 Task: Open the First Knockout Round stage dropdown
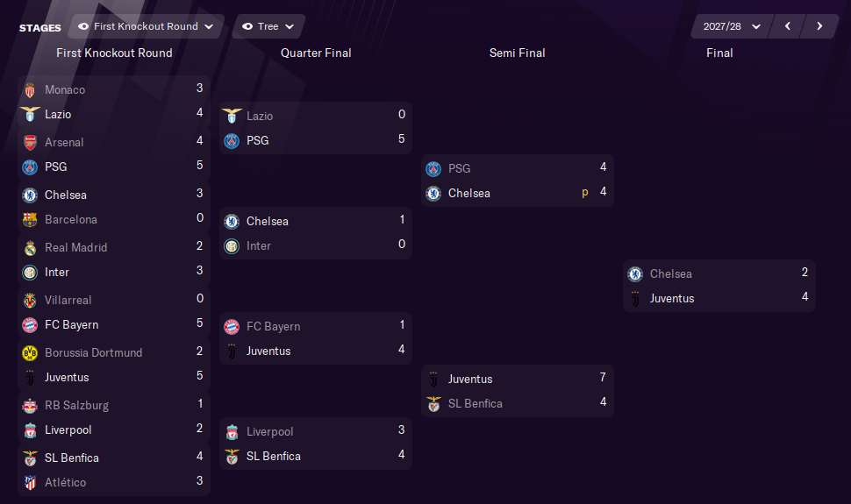(x=146, y=26)
